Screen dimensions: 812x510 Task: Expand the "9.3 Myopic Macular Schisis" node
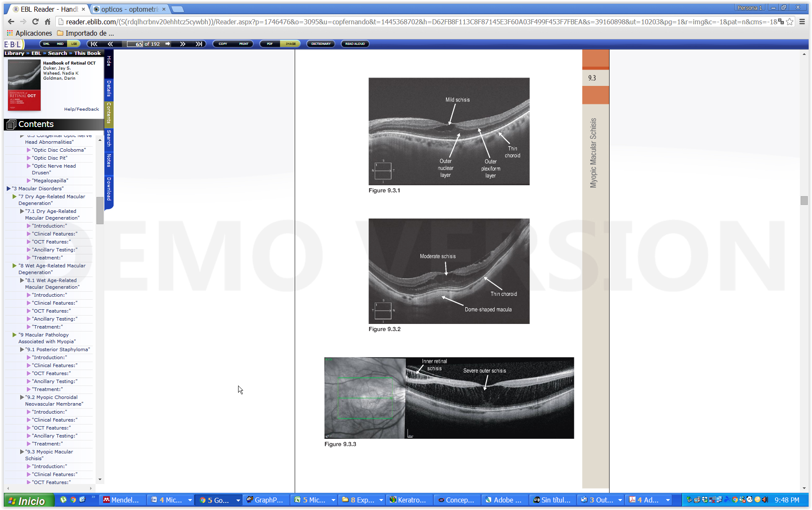click(x=22, y=452)
